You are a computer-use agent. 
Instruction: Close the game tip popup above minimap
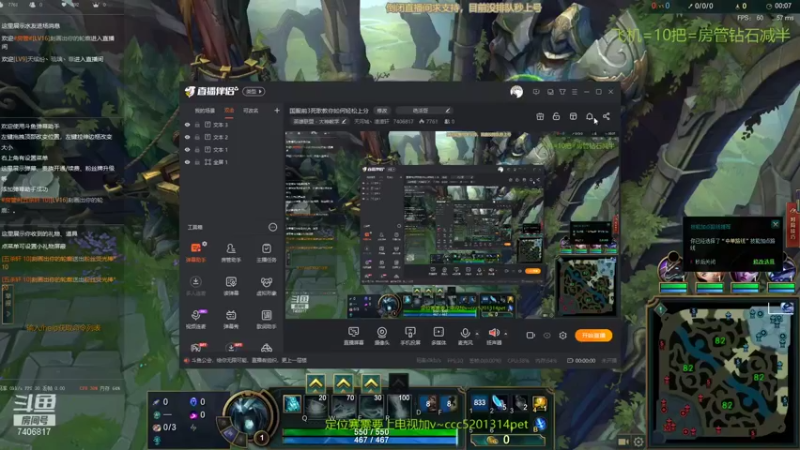click(x=775, y=224)
